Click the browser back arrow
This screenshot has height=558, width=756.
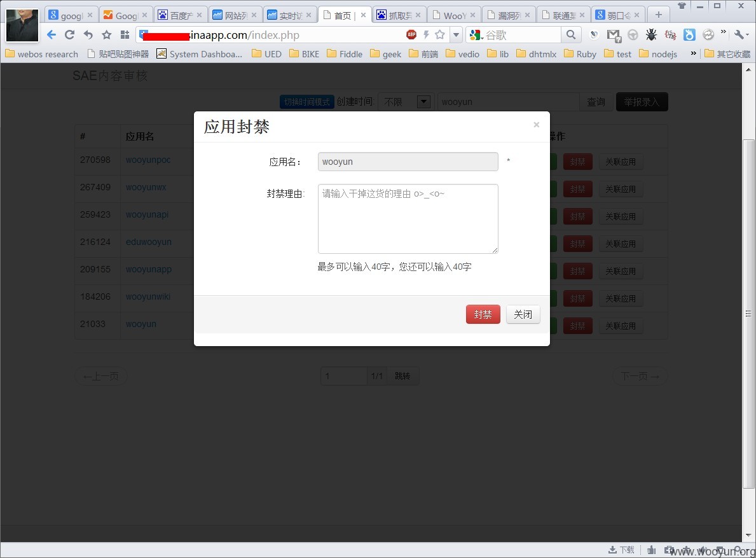(x=52, y=35)
